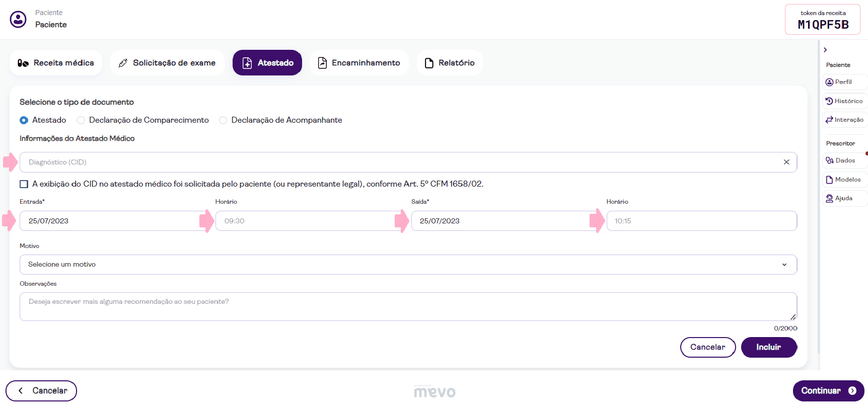Open the Selecione um motivo dropdown
This screenshot has width=868, height=410.
408,265
